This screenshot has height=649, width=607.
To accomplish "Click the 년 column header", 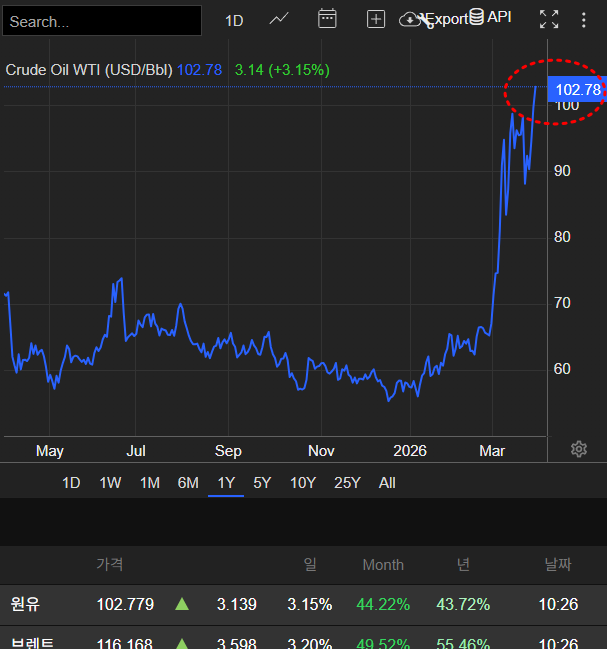I will click(x=463, y=564).
